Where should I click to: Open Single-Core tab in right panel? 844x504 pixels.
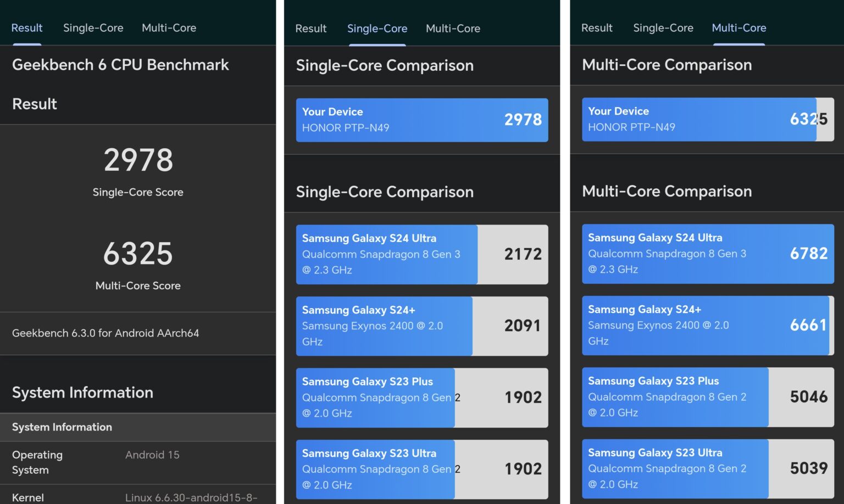pyautogui.click(x=663, y=27)
